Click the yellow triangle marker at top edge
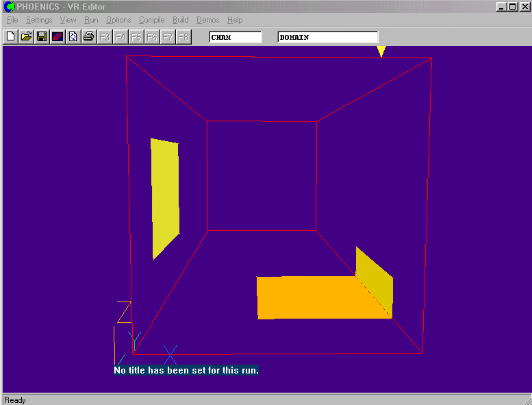Image resolution: width=532 pixels, height=405 pixels. 381,50
